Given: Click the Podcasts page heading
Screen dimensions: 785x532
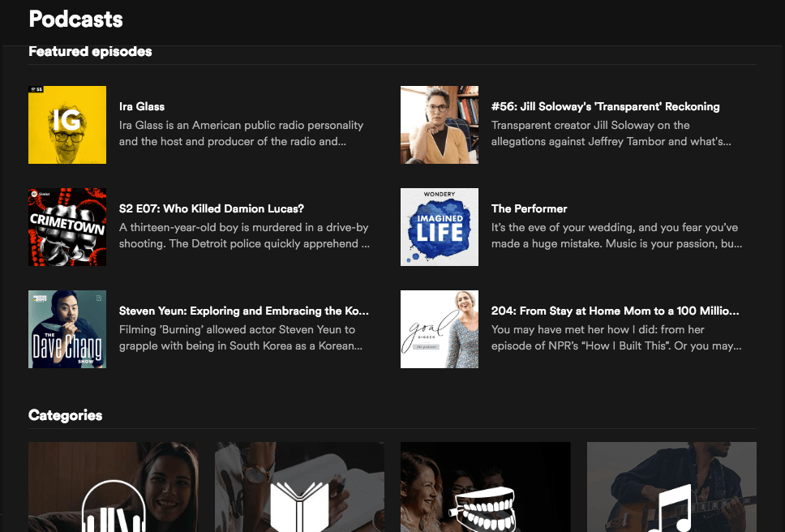Looking at the screenshot, I should click(75, 19).
